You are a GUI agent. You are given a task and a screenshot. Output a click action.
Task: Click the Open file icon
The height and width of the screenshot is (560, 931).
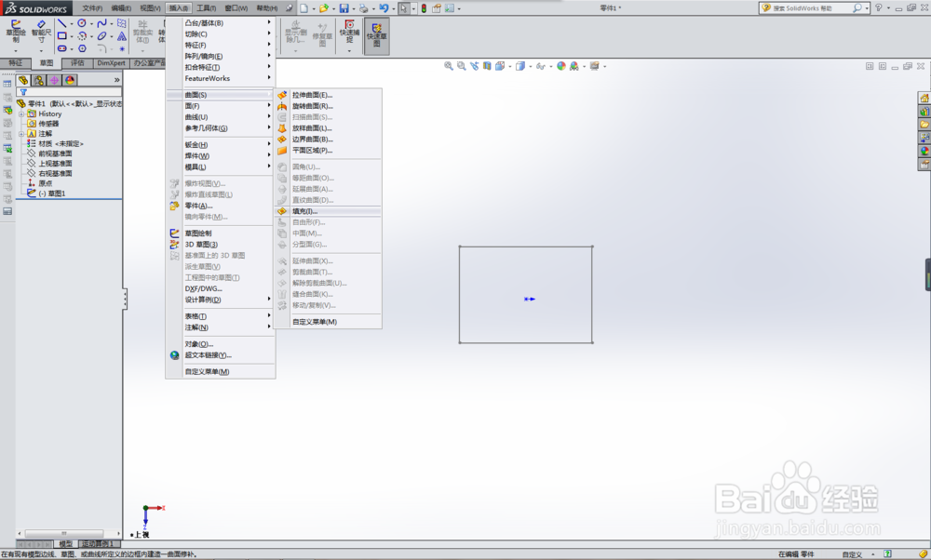pyautogui.click(x=324, y=7)
